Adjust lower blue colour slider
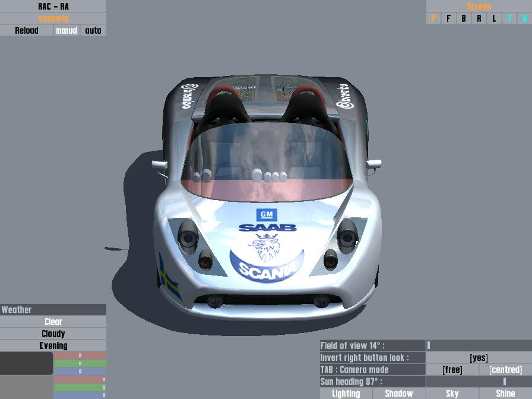This screenshot has height=399, width=532. point(80,395)
